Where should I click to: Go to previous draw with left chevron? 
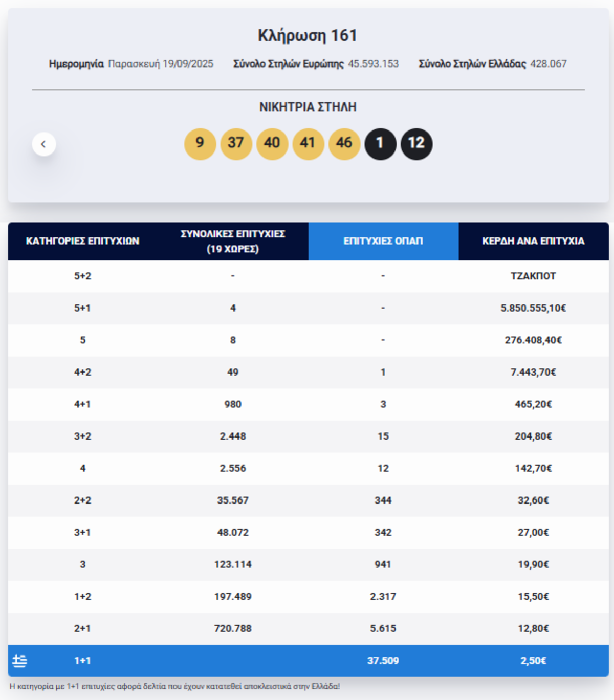coord(44,144)
